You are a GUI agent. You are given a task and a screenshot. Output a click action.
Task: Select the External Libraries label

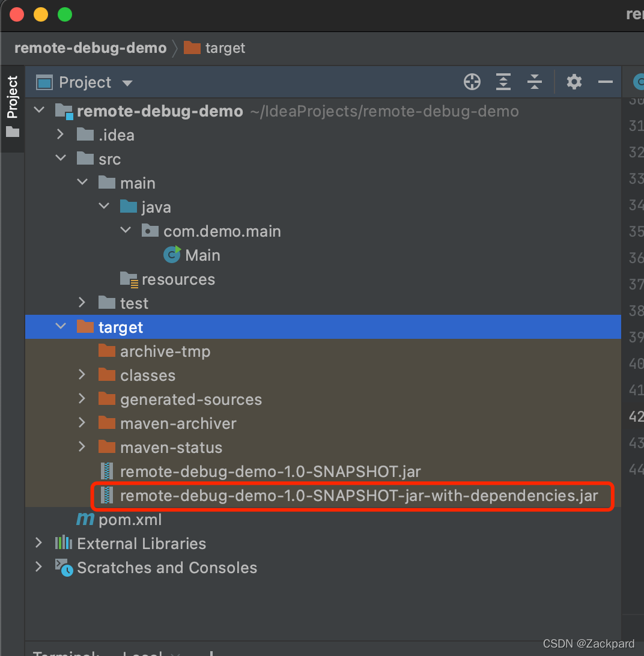141,544
